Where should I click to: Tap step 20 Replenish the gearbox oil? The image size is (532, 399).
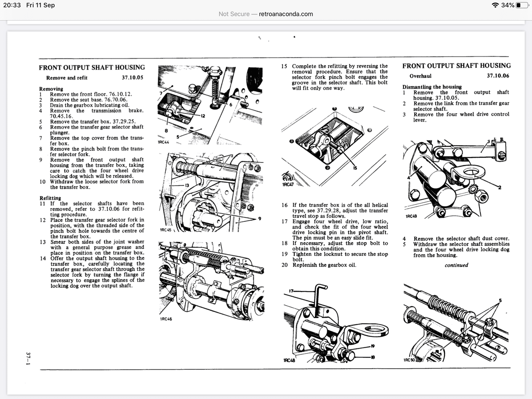(x=319, y=265)
